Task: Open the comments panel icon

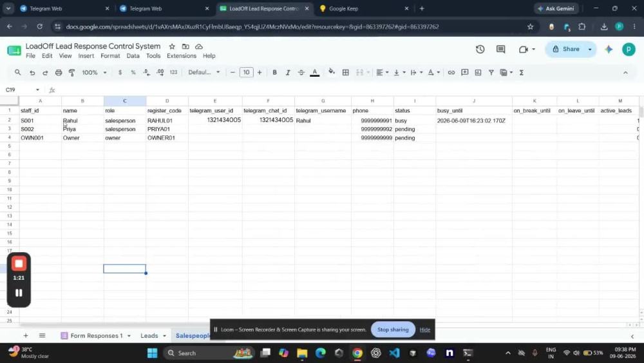Action: pyautogui.click(x=500, y=50)
